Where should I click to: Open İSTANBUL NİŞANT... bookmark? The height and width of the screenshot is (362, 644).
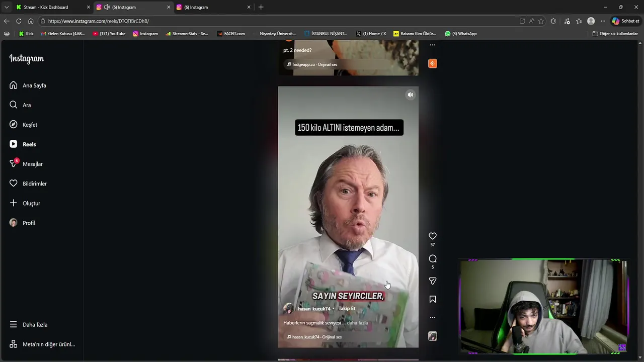[326, 34]
